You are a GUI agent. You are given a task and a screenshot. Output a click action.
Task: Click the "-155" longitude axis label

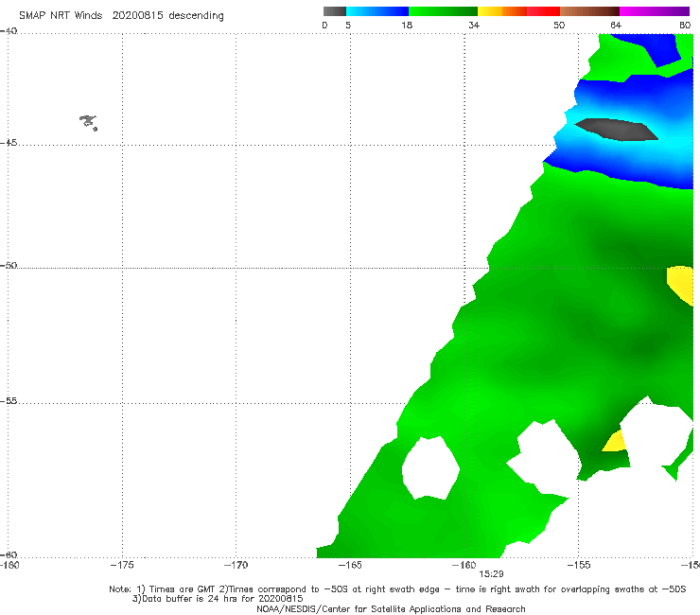(x=579, y=565)
